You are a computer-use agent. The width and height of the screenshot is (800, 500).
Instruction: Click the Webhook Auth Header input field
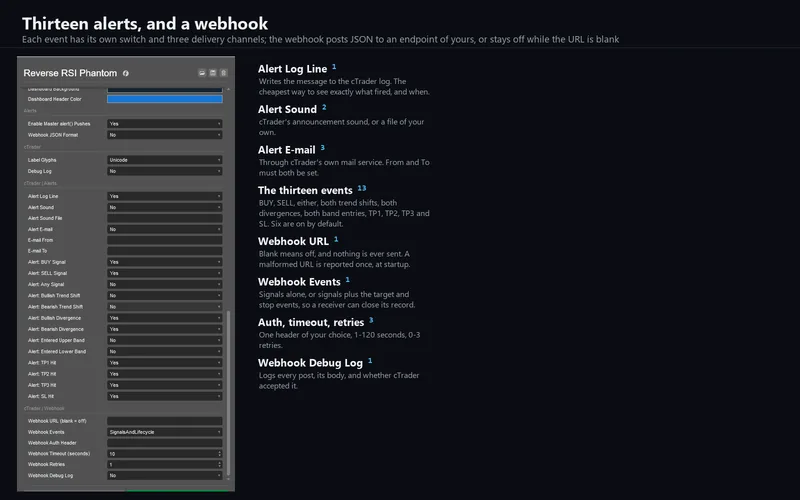[x=165, y=443]
